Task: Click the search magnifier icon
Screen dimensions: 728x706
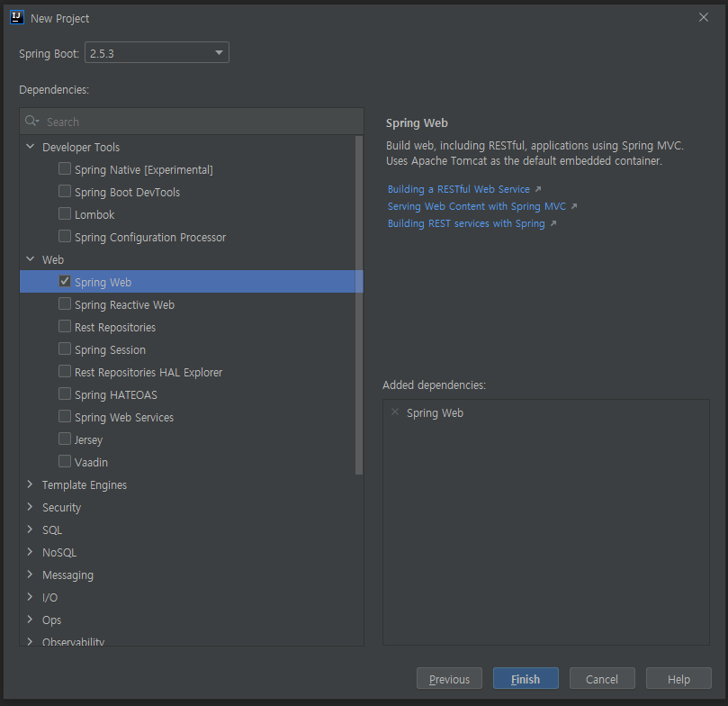Action: [x=31, y=122]
